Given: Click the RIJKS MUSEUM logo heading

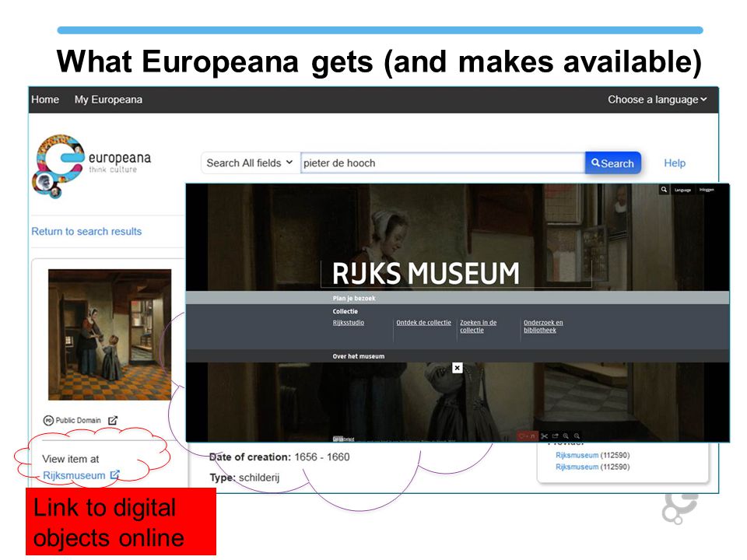Looking at the screenshot, I should [426, 273].
